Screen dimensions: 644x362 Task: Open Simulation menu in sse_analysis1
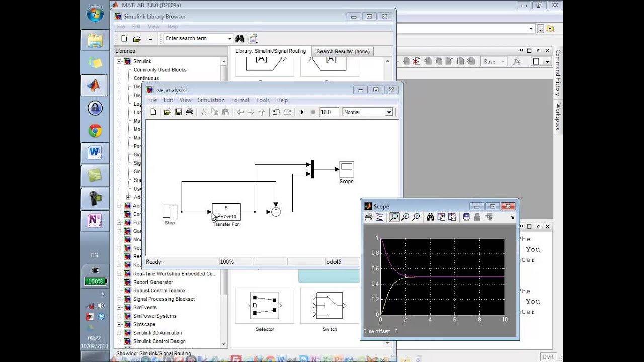pos(211,100)
